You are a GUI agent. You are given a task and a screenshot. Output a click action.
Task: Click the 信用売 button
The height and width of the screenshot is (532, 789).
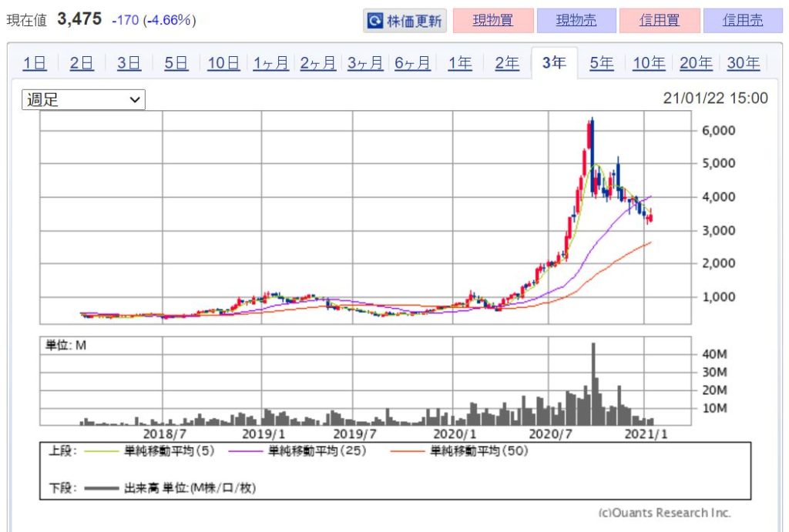743,21
